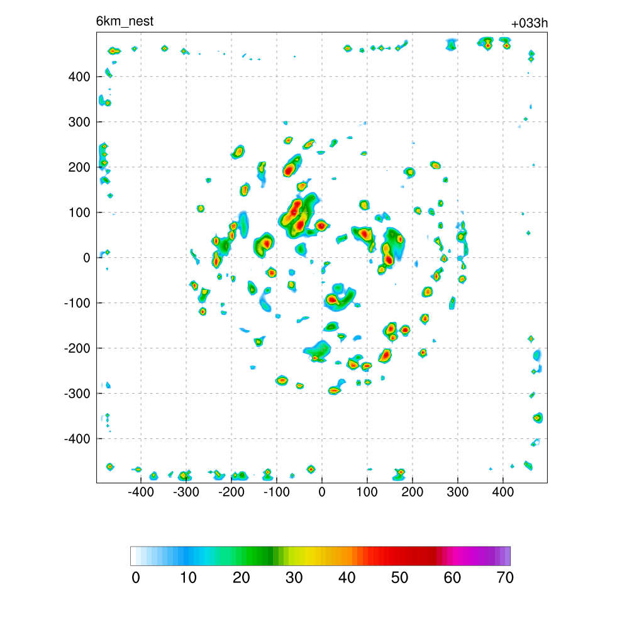Pick horizontal axis tick label "-200"
Viewport: 644px width, 644px height.
[231, 492]
